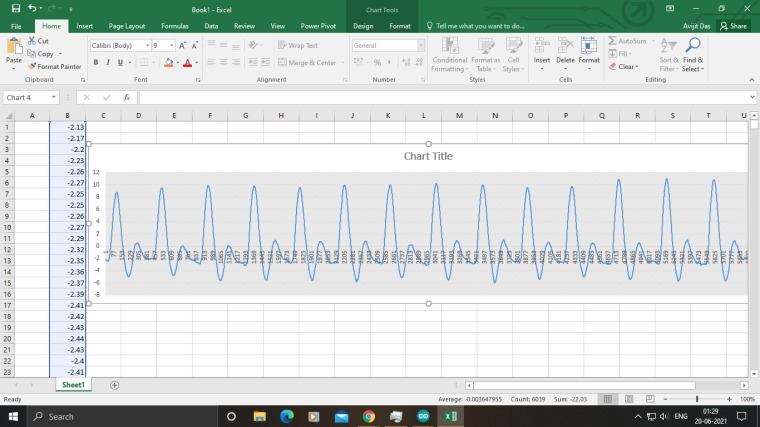This screenshot has height=427, width=760.
Task: Open Microsoft Edge from taskbar
Action: click(286, 416)
